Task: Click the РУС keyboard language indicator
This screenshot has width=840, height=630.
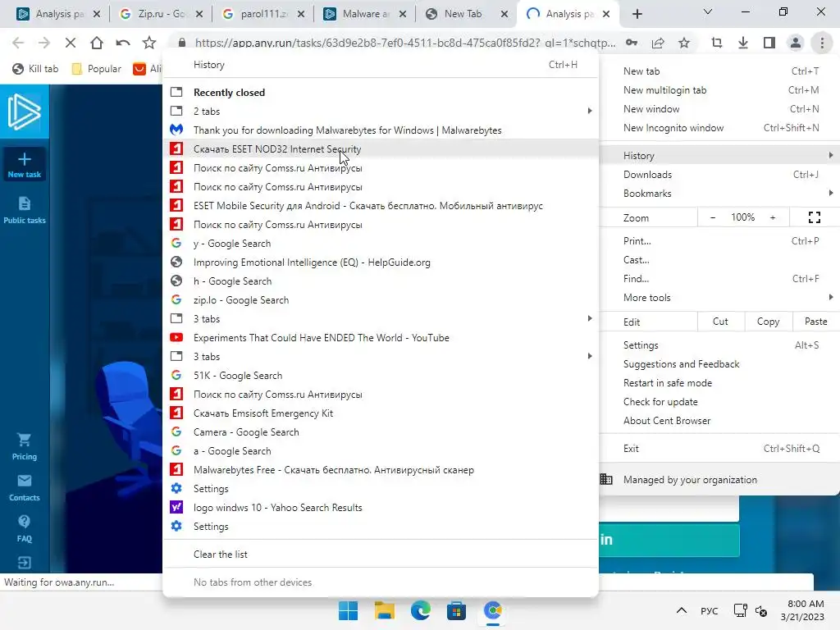Action: click(x=710, y=610)
